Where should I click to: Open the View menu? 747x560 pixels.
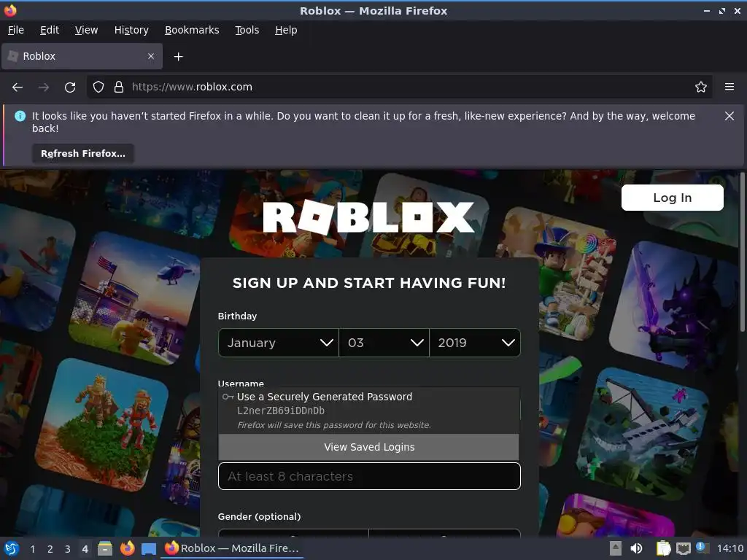[x=86, y=30]
